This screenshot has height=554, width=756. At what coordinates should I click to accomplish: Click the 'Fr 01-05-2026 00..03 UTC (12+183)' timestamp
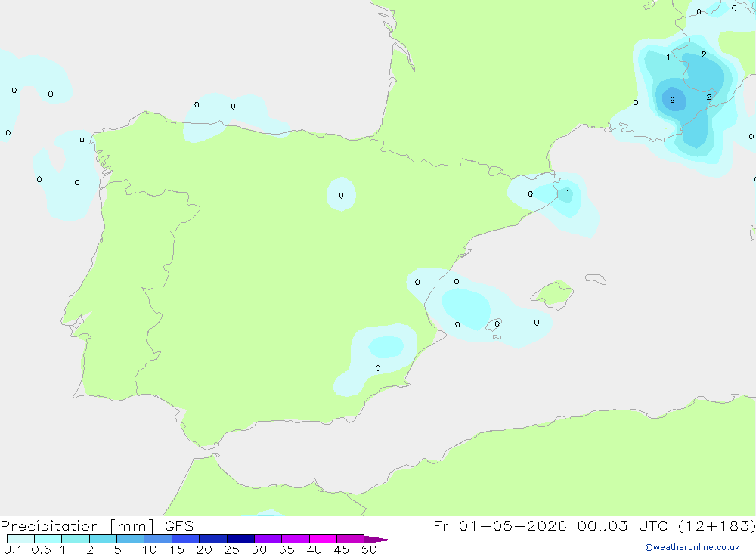[x=594, y=526]
